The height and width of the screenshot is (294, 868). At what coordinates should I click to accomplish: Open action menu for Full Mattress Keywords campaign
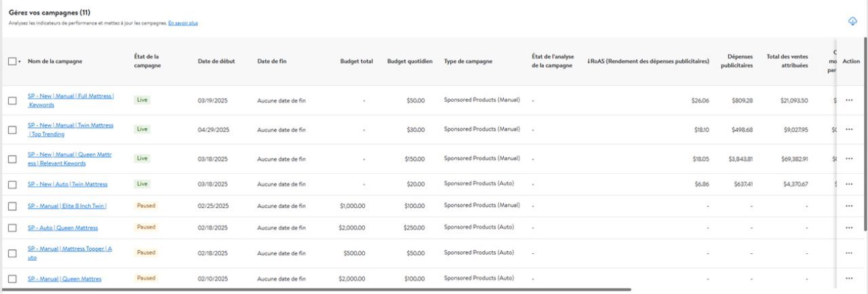pos(849,100)
